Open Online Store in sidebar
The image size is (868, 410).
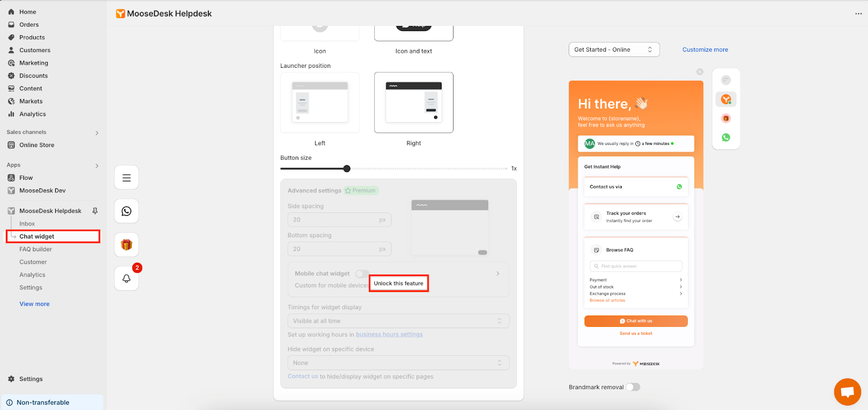(37, 145)
